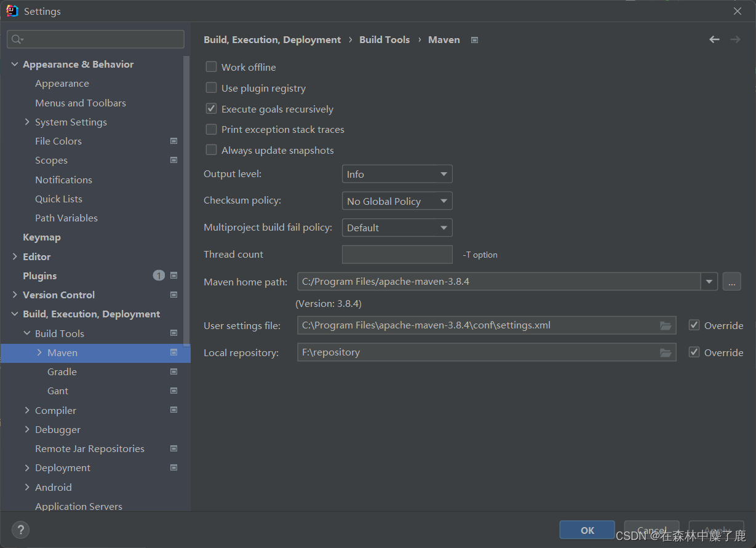Navigate back with the left arrow
Image resolution: width=756 pixels, height=548 pixels.
[714, 39]
